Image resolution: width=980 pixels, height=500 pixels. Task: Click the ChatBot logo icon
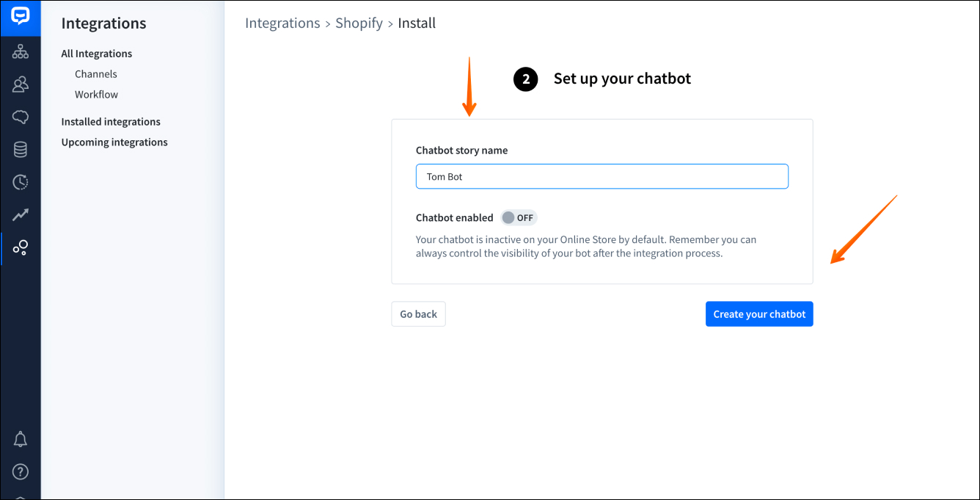point(21,17)
